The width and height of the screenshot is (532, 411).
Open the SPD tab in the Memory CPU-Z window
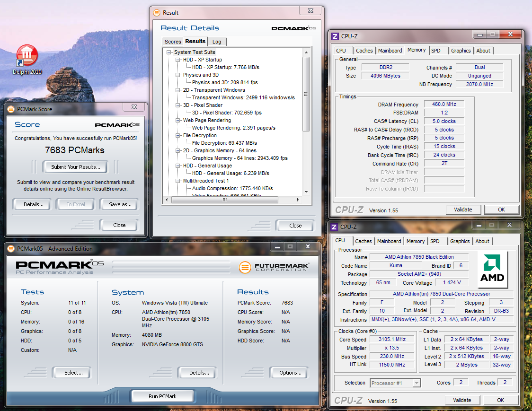point(436,51)
